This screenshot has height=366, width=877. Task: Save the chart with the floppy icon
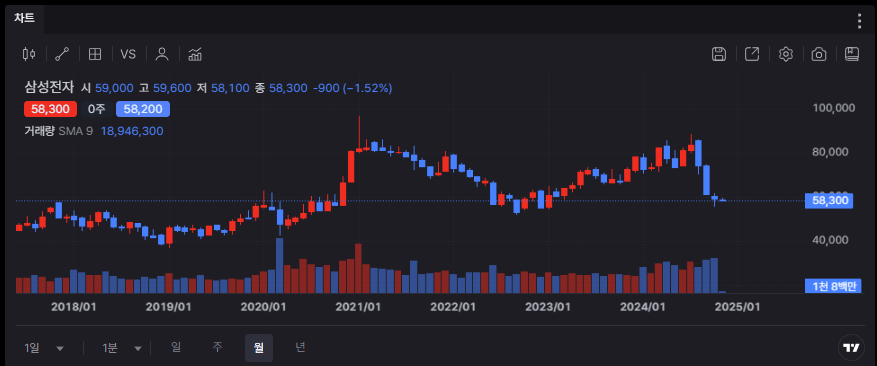point(719,54)
